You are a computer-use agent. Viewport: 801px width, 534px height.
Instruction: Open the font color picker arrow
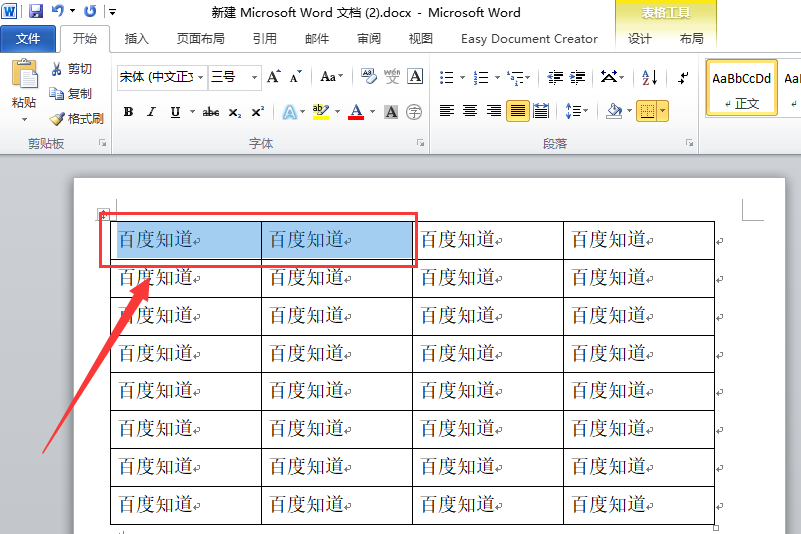pyautogui.click(x=372, y=112)
